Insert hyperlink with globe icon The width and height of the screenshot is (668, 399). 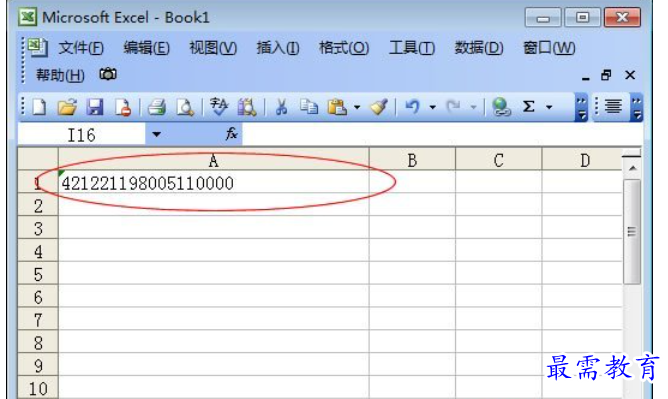[501, 107]
